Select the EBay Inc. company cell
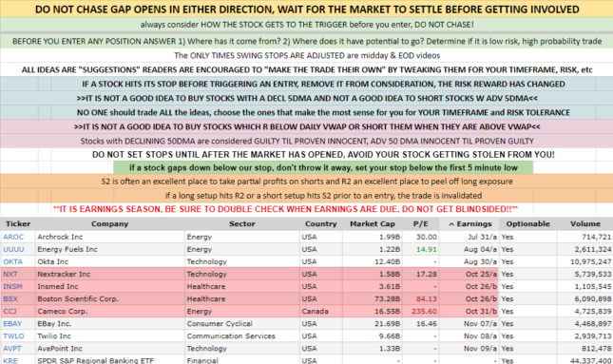This screenshot has width=613, height=364. (110, 324)
